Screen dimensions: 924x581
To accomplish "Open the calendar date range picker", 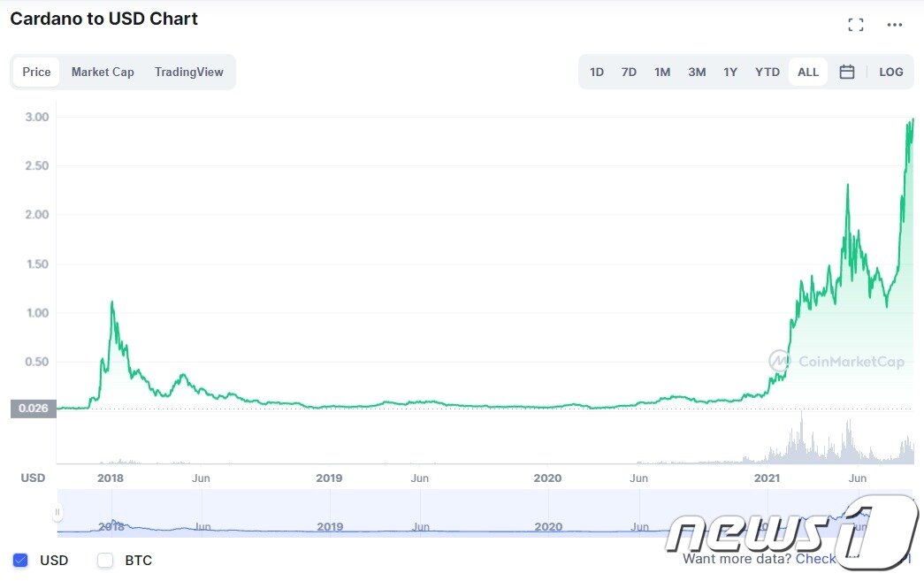I will [x=846, y=72].
